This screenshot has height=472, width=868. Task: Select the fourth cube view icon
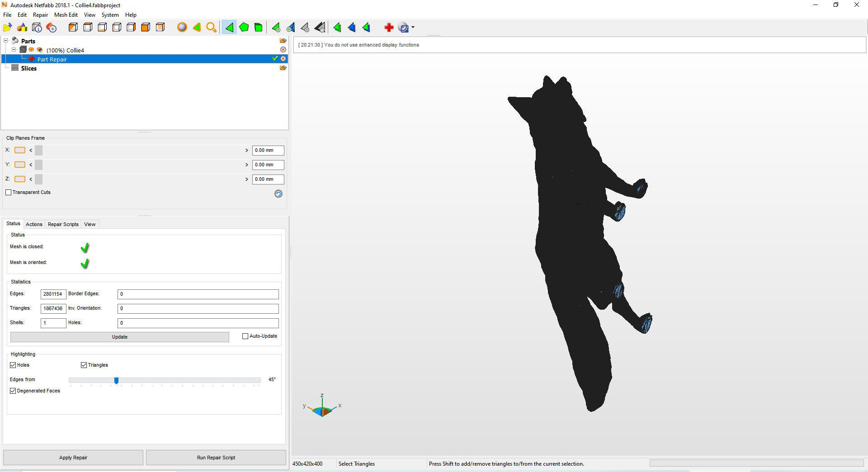117,28
